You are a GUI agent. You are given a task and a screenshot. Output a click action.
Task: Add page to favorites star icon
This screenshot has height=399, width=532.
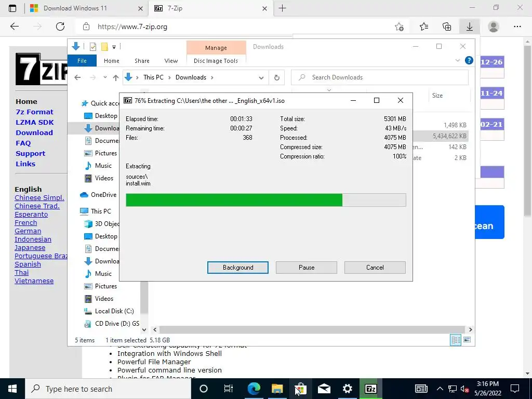(x=400, y=27)
